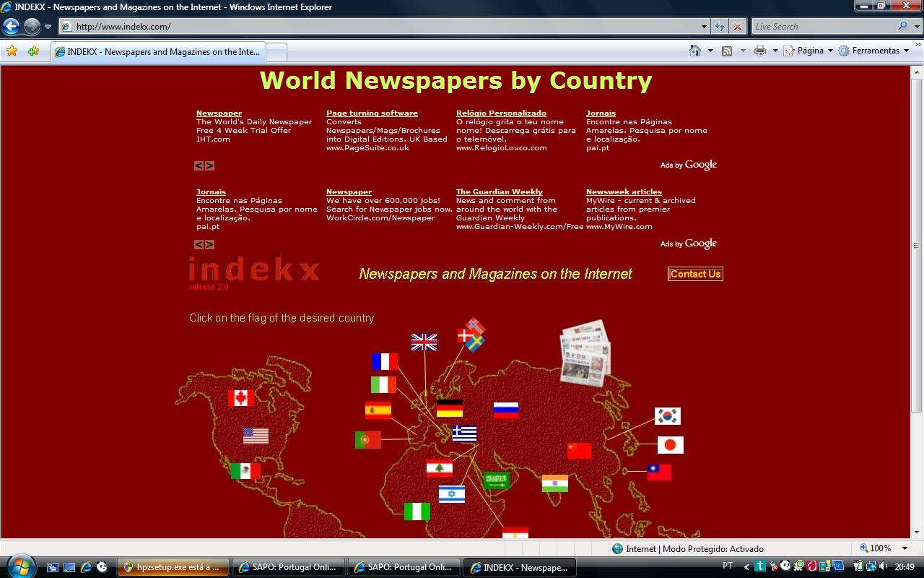Open the Lebanon flag link
This screenshot has width=924, height=578.
tap(439, 468)
